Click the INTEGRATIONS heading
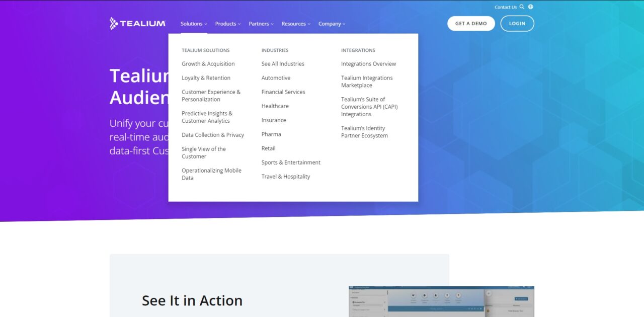 click(358, 50)
